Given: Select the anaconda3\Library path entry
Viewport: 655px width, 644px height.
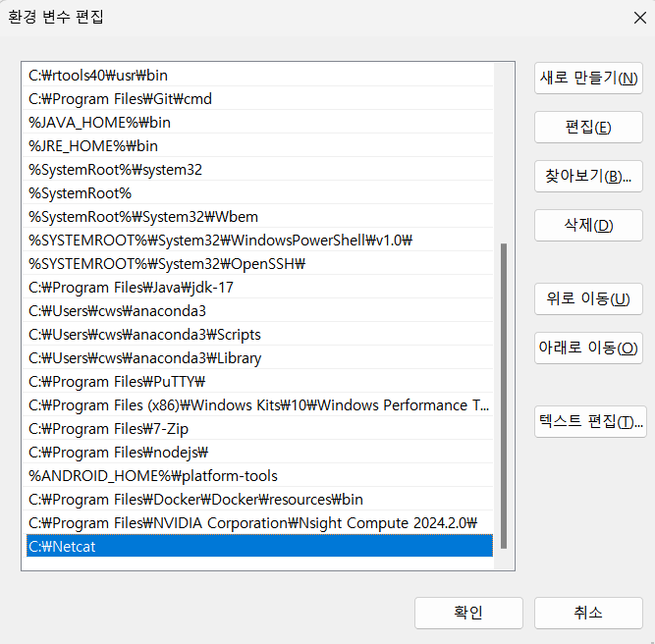Looking at the screenshot, I should (257, 358).
